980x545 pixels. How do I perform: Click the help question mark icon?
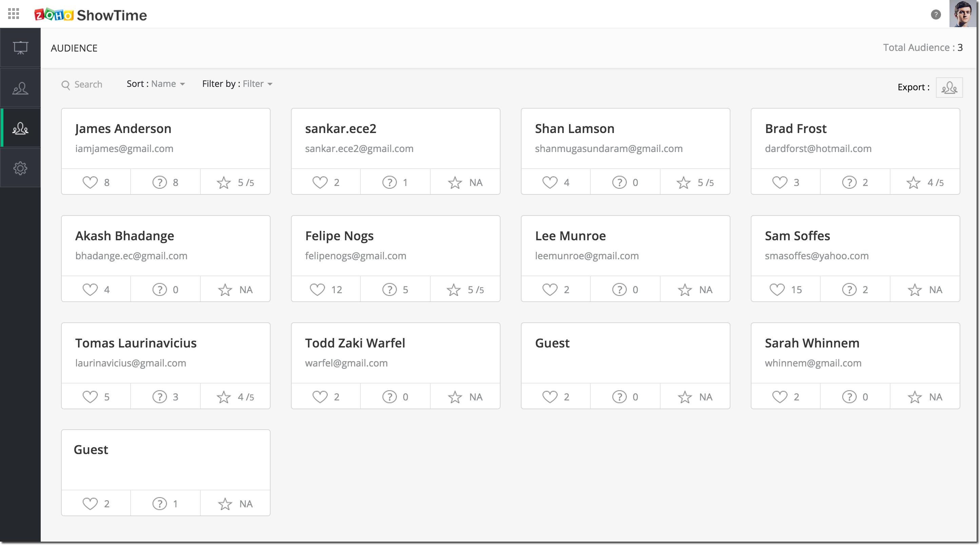click(936, 15)
